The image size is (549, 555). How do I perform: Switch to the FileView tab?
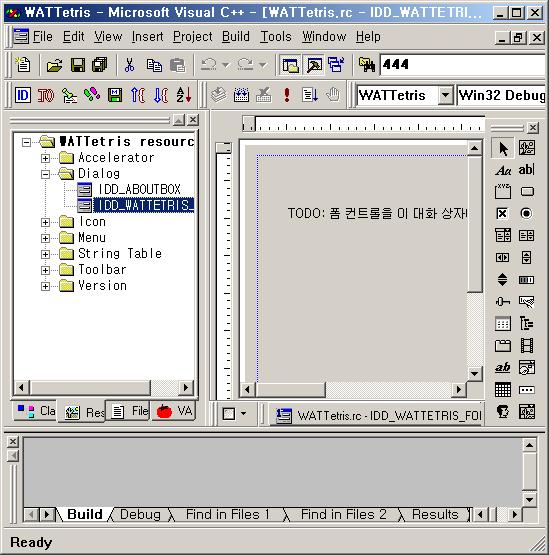point(129,411)
